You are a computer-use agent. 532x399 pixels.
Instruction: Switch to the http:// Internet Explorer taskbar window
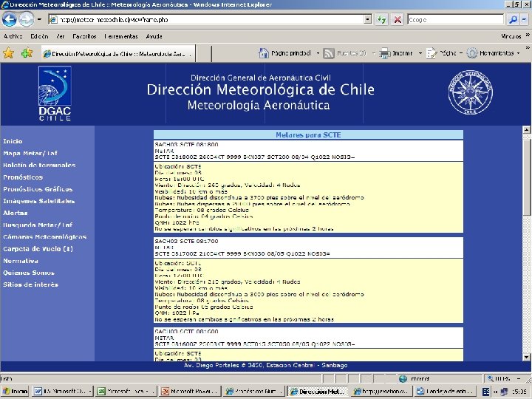click(381, 391)
